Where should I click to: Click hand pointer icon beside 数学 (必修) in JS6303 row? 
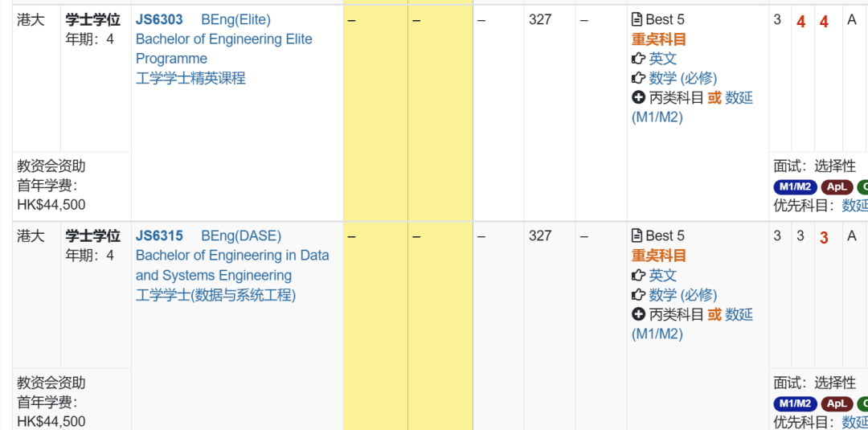pyautogui.click(x=638, y=78)
